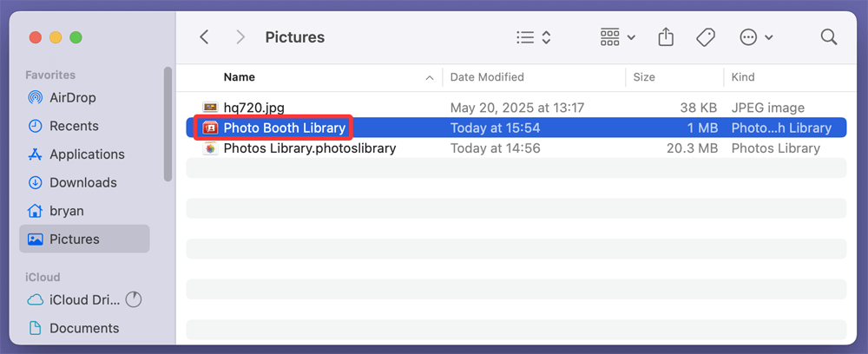Select Pictures in the sidebar
868x354 pixels.
click(84, 239)
